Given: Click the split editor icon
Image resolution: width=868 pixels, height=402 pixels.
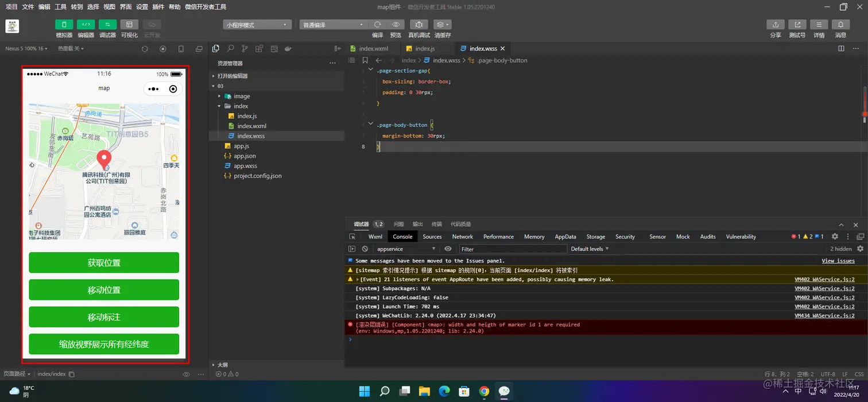Looking at the screenshot, I should (842, 49).
